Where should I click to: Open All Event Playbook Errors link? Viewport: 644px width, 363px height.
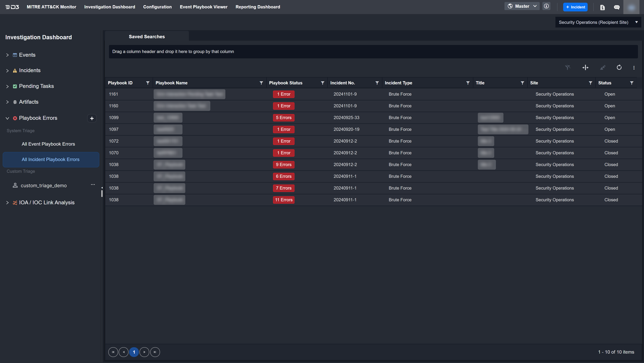pyautogui.click(x=48, y=144)
